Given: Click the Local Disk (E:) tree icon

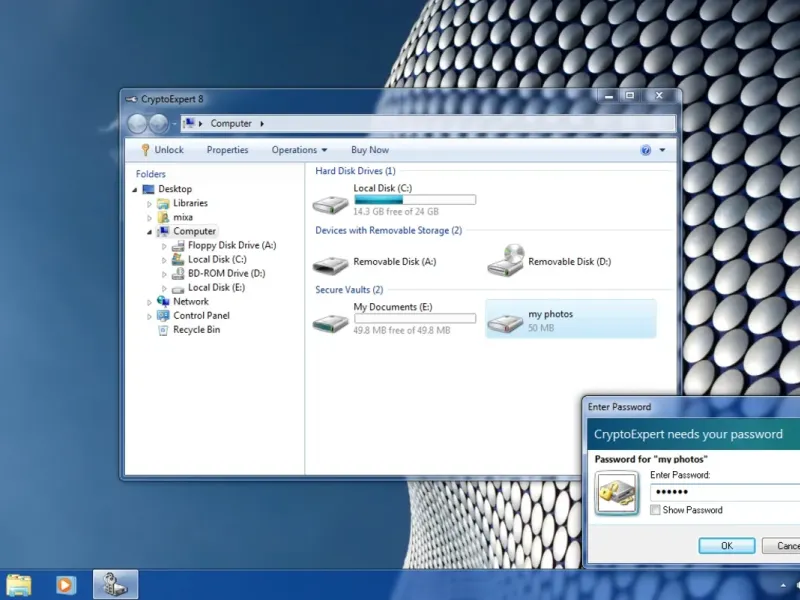Looking at the screenshot, I should [x=178, y=289].
